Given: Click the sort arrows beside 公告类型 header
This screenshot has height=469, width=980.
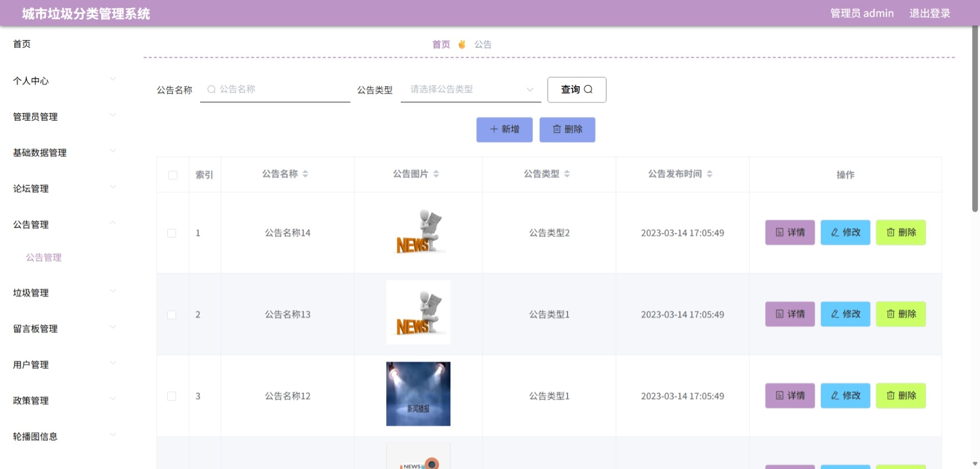Looking at the screenshot, I should click(x=567, y=174).
